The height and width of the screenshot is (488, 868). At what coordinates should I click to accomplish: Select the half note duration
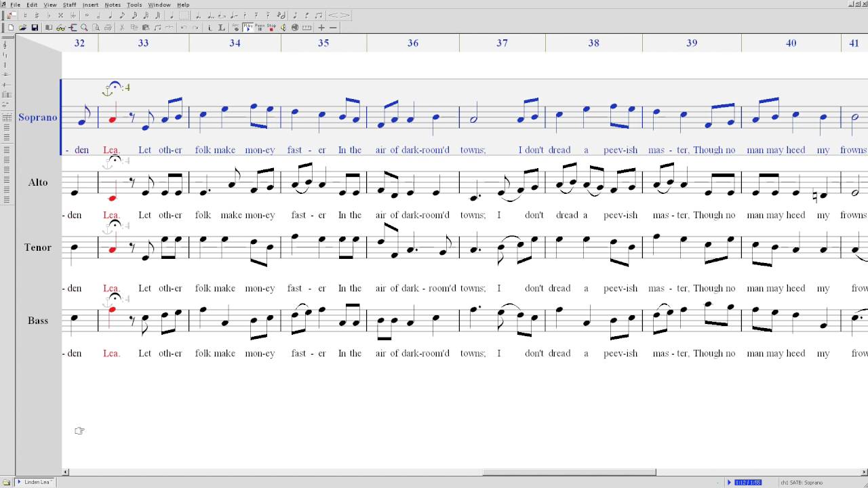coord(98,15)
